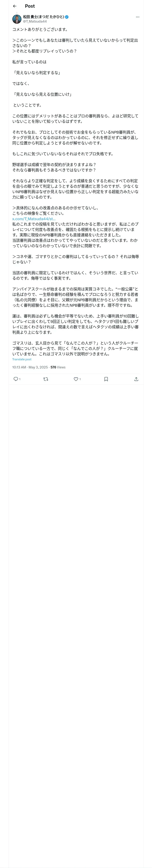Click the reply count number
152x868 pixels.
20,379
